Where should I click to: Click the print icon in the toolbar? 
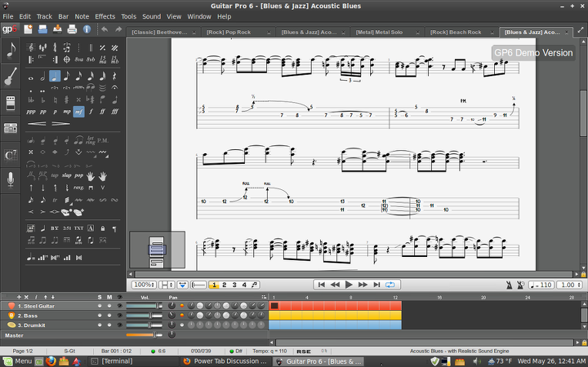(x=72, y=29)
